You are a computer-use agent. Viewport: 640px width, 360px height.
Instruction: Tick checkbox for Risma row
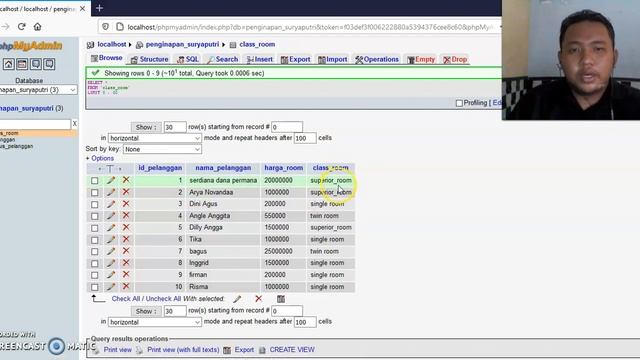click(95, 287)
